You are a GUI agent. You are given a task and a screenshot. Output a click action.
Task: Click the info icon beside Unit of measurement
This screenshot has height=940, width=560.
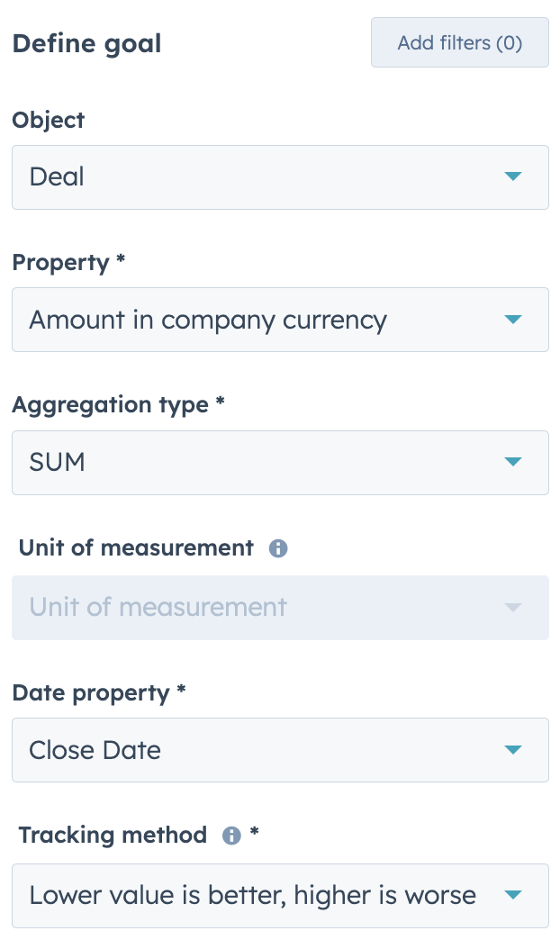pyautogui.click(x=278, y=548)
